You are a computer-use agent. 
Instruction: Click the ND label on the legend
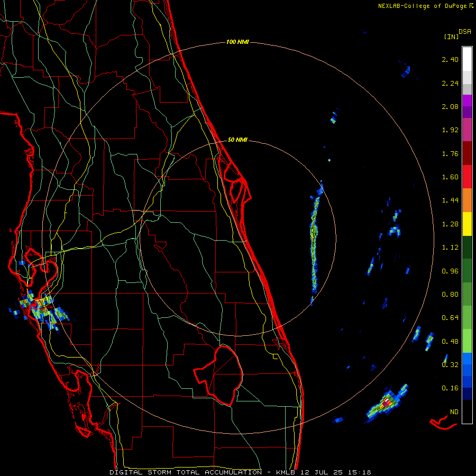click(454, 412)
